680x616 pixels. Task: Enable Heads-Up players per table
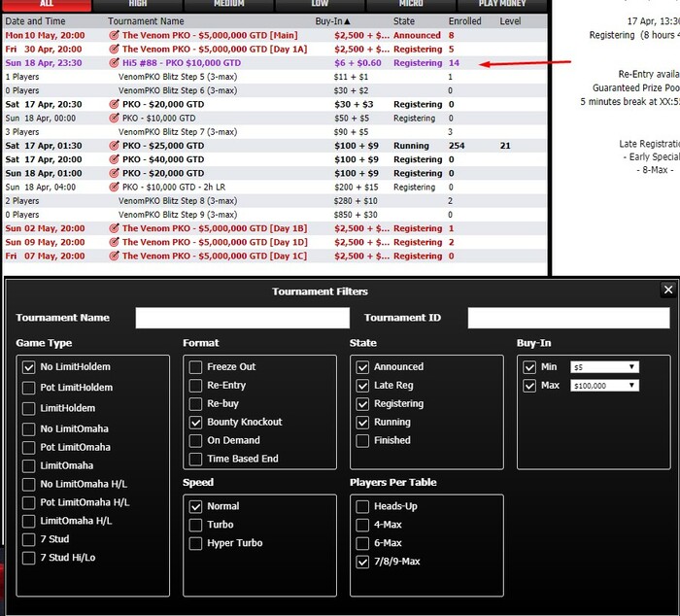(362, 506)
